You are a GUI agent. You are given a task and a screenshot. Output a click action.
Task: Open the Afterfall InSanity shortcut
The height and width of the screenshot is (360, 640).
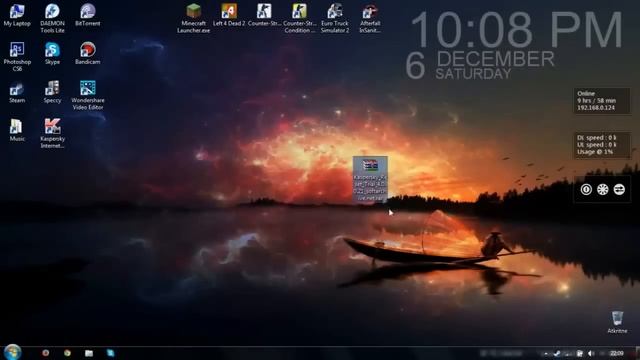[x=370, y=18]
